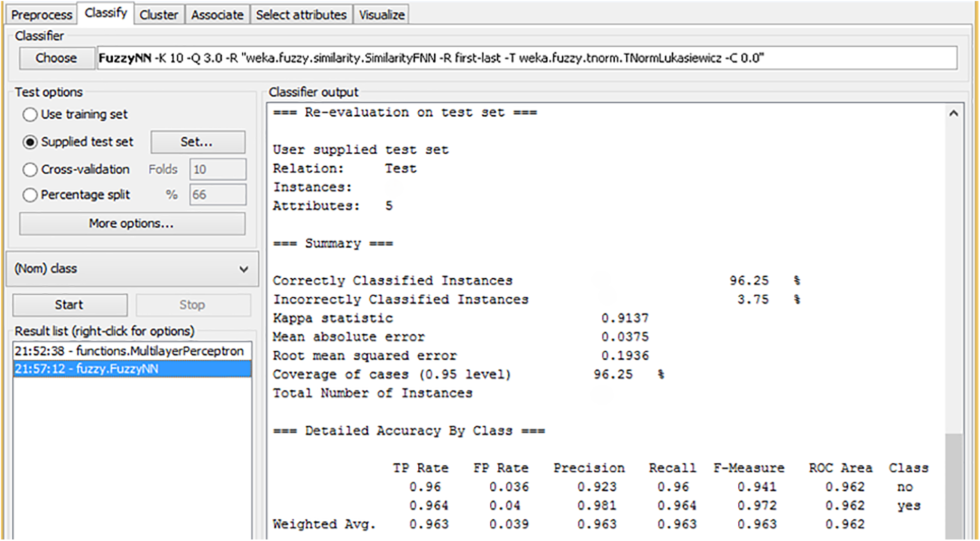Switch to the Preprocess tab
Screen dimensions: 980x541
[41, 15]
